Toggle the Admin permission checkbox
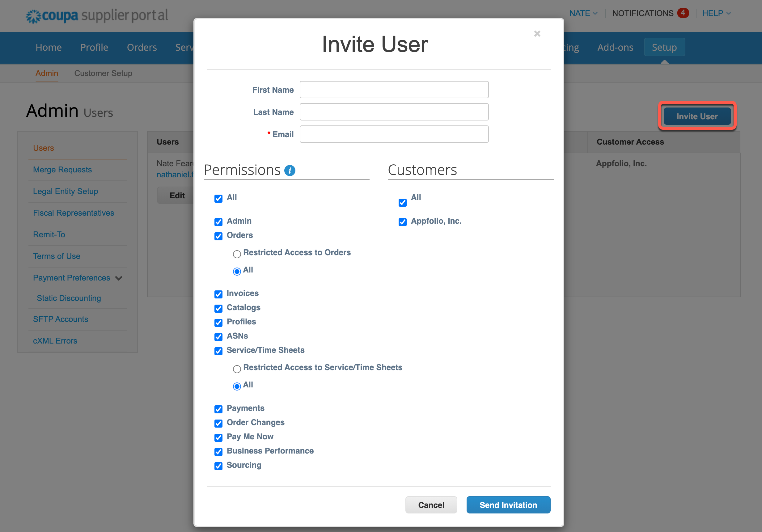 [x=218, y=222]
